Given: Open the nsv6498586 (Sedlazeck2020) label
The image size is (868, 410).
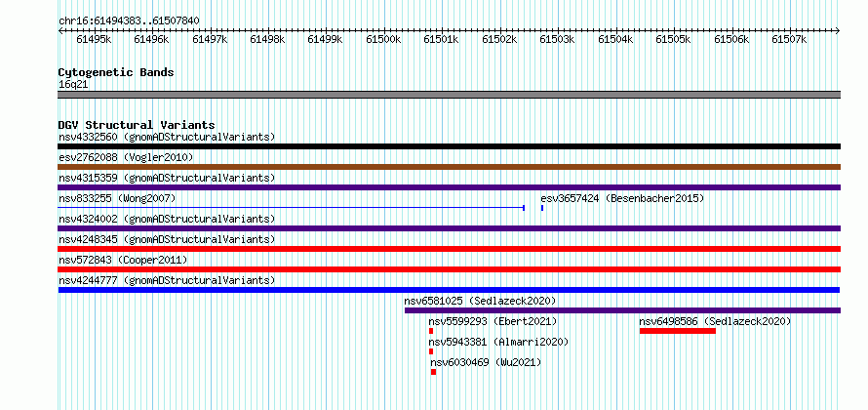Looking at the screenshot, I should coord(715,321).
